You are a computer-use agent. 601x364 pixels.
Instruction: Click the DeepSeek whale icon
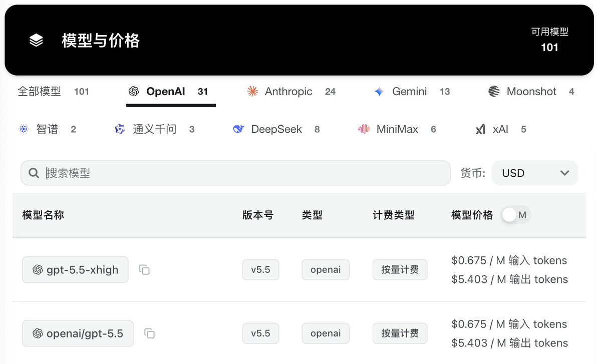coord(238,129)
